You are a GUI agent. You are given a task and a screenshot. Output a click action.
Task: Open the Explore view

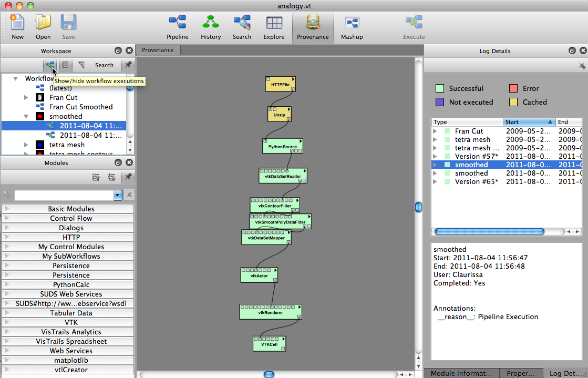coord(274,27)
